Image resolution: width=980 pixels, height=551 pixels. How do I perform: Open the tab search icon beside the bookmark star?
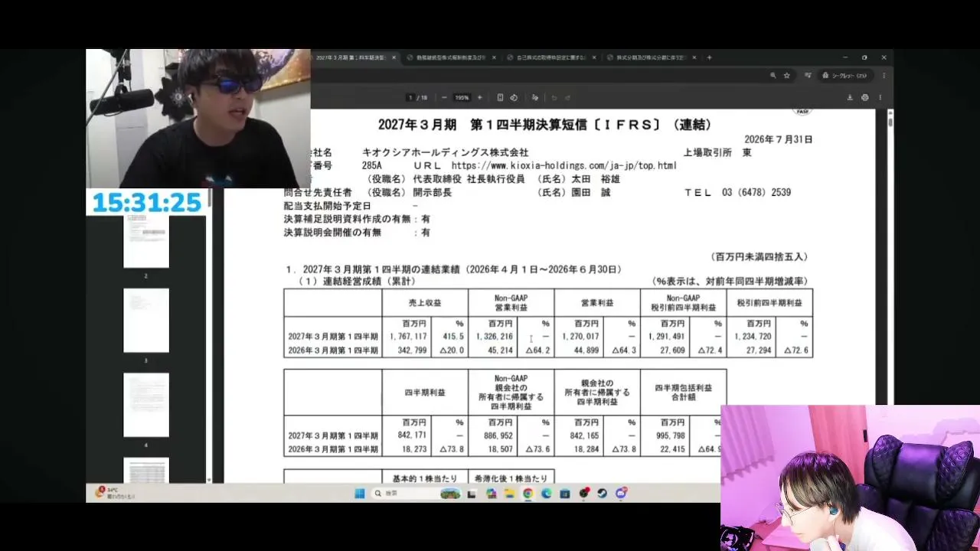tap(808, 76)
